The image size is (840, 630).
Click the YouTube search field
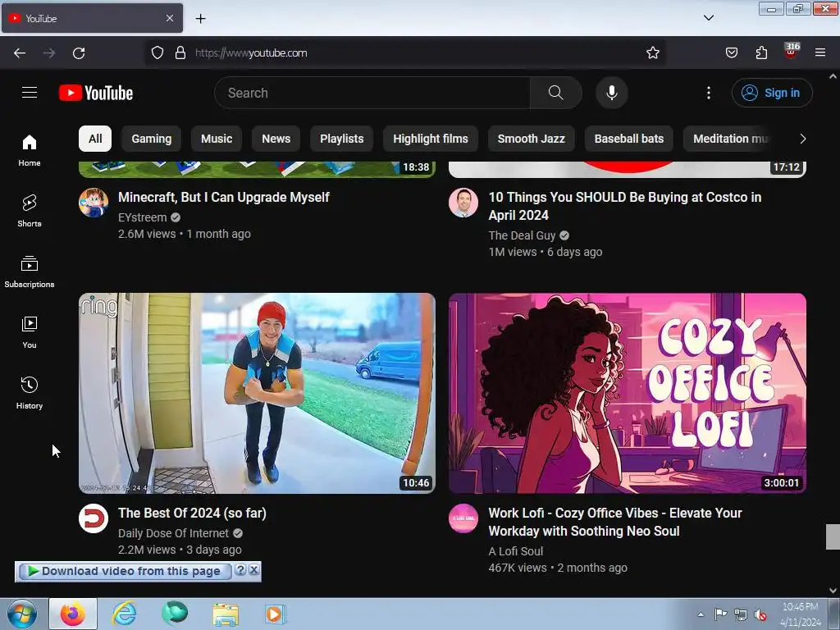coord(372,93)
